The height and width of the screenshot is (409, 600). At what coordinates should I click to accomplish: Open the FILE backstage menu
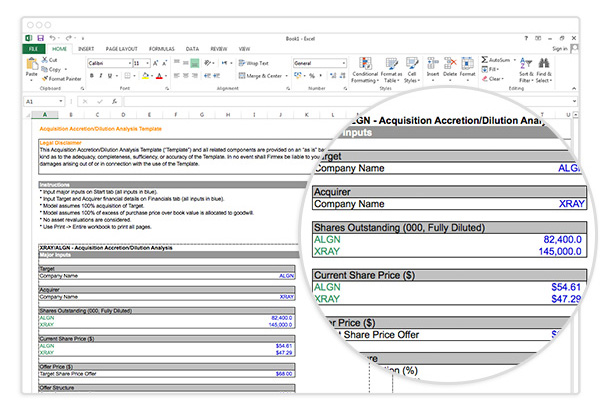click(34, 47)
